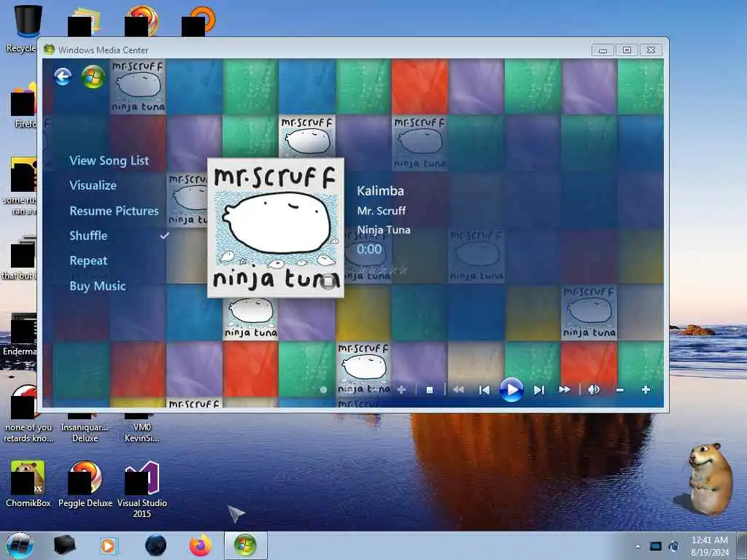Viewport: 747px width, 560px height.
Task: Mute audio with the speaker icon
Action: pos(594,390)
